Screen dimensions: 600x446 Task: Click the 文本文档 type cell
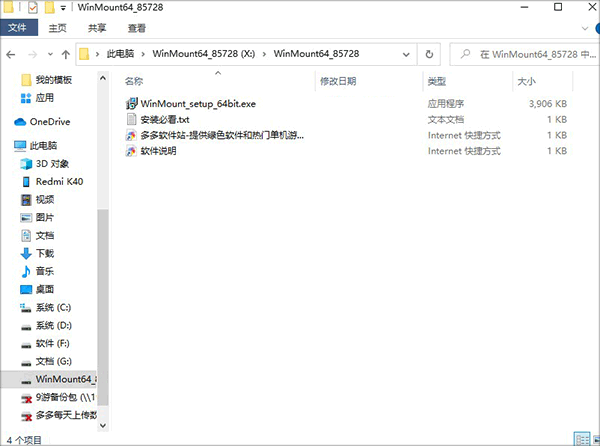(x=445, y=119)
